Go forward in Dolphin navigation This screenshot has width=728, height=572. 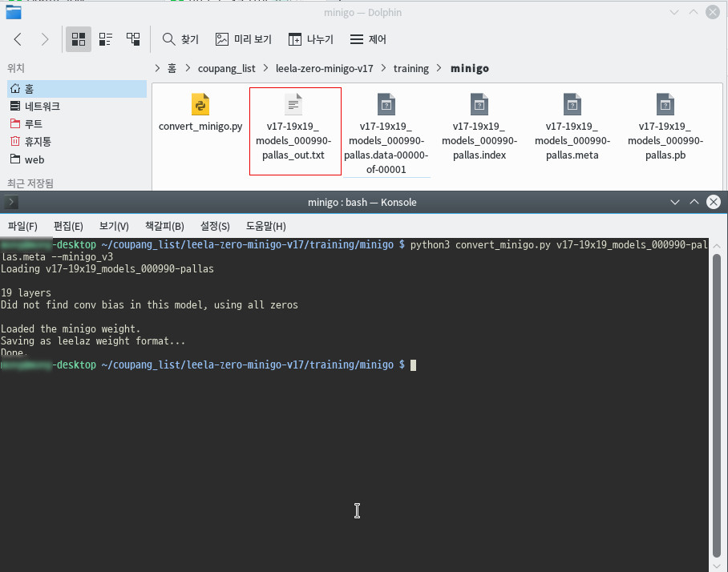coord(45,39)
